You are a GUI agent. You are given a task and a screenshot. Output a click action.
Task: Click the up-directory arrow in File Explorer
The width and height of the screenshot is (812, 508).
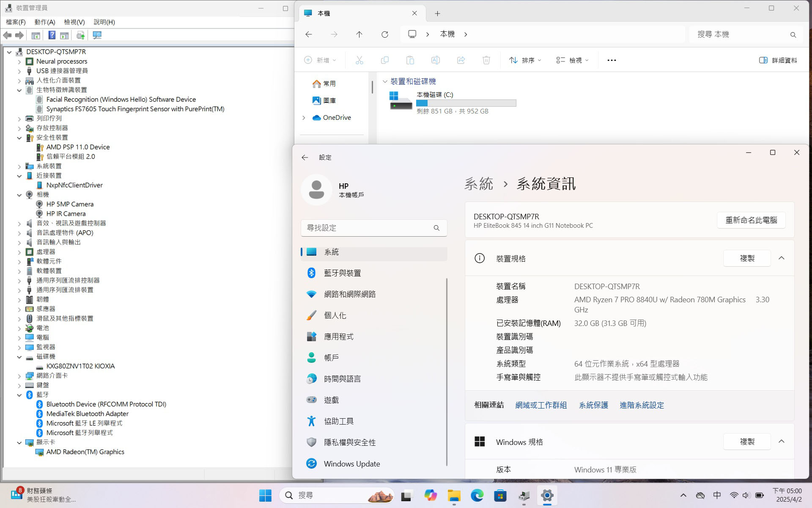tap(359, 34)
